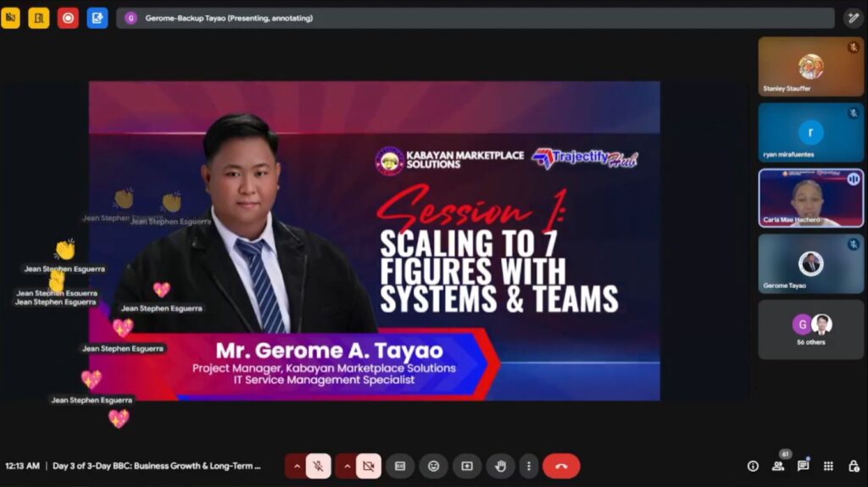Screen dimensions: 868x487
Task: Leave call with red hang-up button
Action: click(x=561, y=466)
